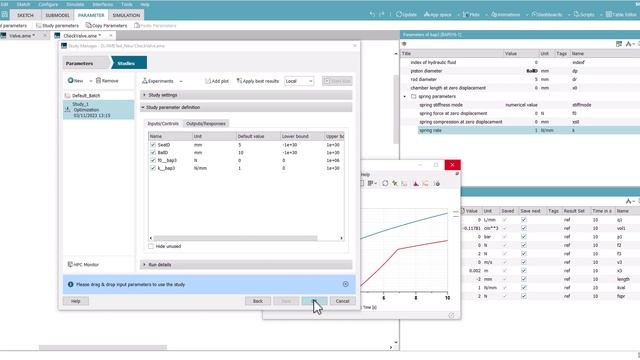Click the redo arrow in the top toolbar
Image resolution: width=640 pixels, height=360 pixels.
pos(382,15)
